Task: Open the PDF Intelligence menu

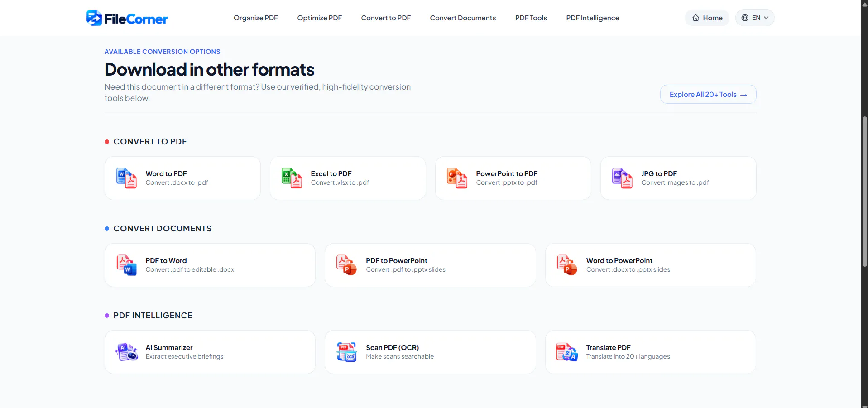Action: (x=592, y=18)
